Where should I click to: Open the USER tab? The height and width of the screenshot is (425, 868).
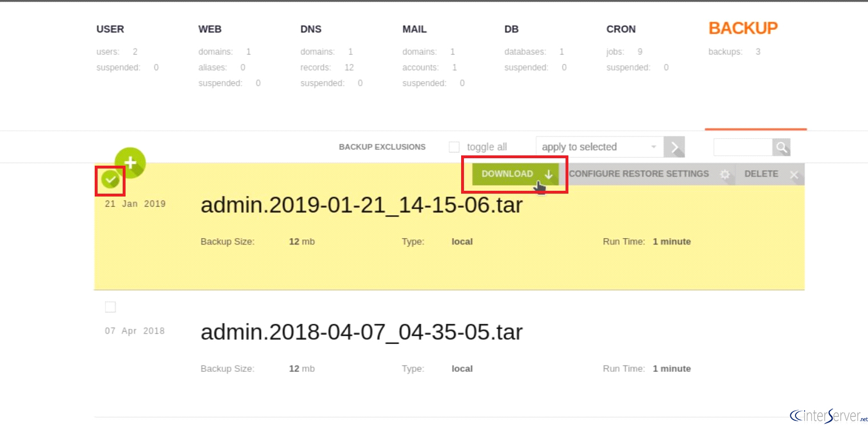(x=110, y=29)
